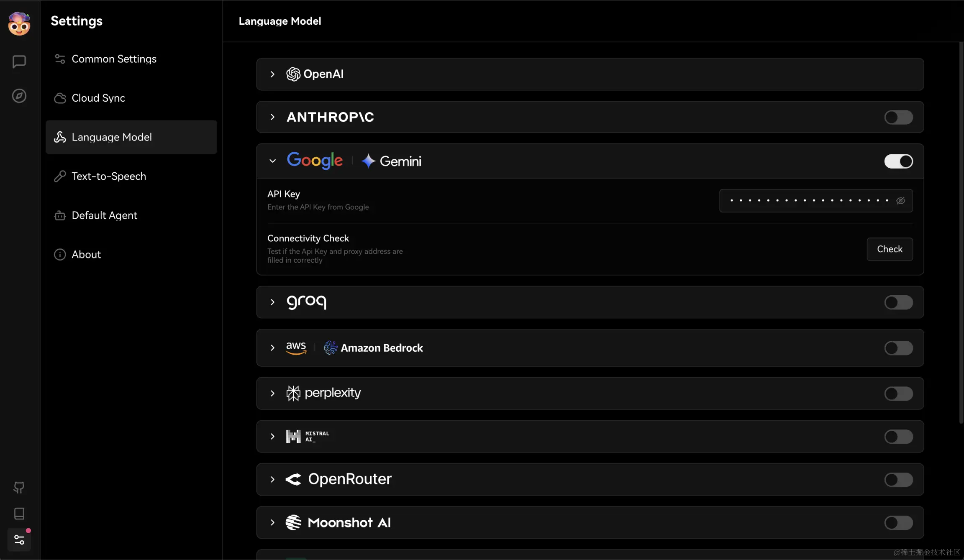Viewport: 964px width, 560px height.
Task: Select the GitHub icon in sidebar
Action: click(x=19, y=487)
